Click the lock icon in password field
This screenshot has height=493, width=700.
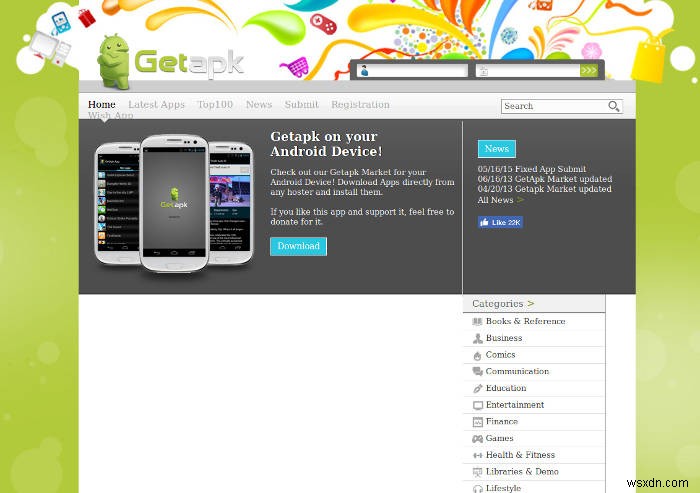483,71
